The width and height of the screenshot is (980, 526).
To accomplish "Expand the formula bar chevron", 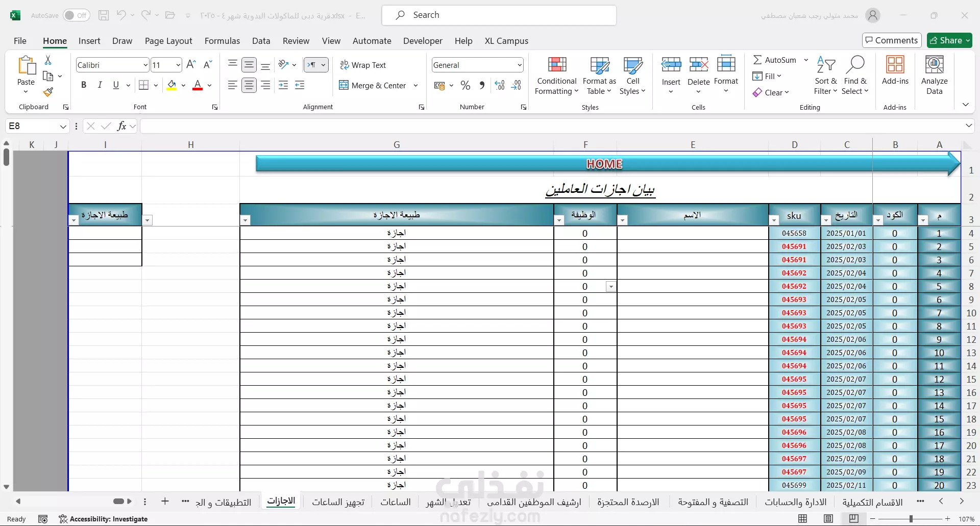I will [969, 126].
